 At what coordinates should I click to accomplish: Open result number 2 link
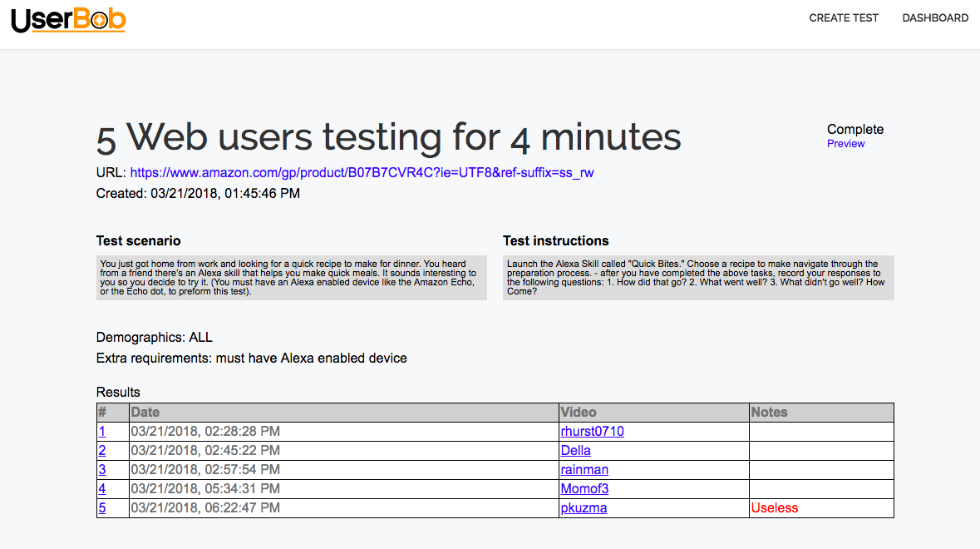[102, 451]
